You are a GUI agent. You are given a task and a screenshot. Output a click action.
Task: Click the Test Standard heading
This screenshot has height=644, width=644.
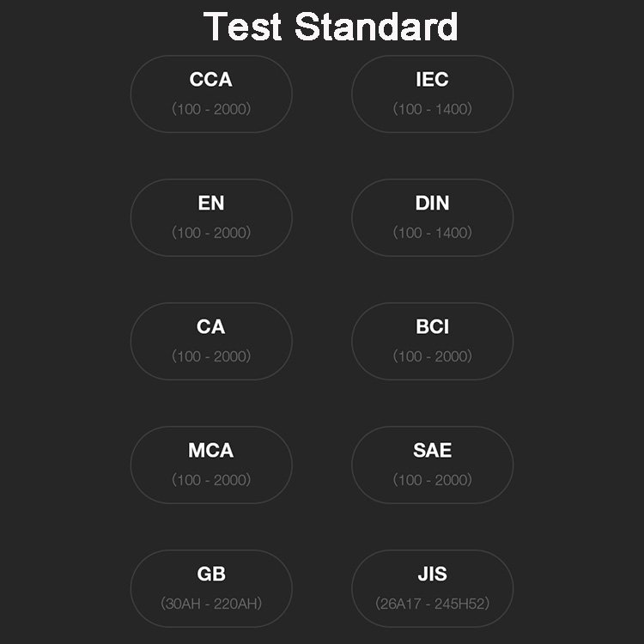coord(331,27)
